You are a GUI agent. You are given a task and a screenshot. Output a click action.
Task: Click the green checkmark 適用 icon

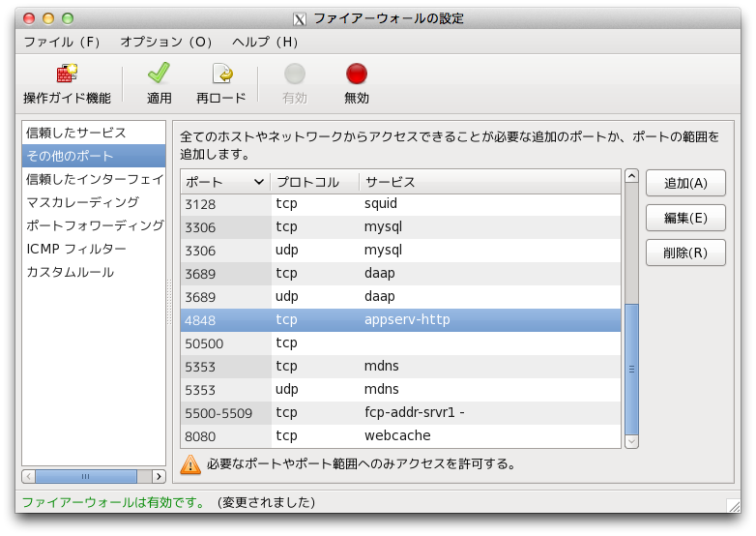tap(159, 74)
